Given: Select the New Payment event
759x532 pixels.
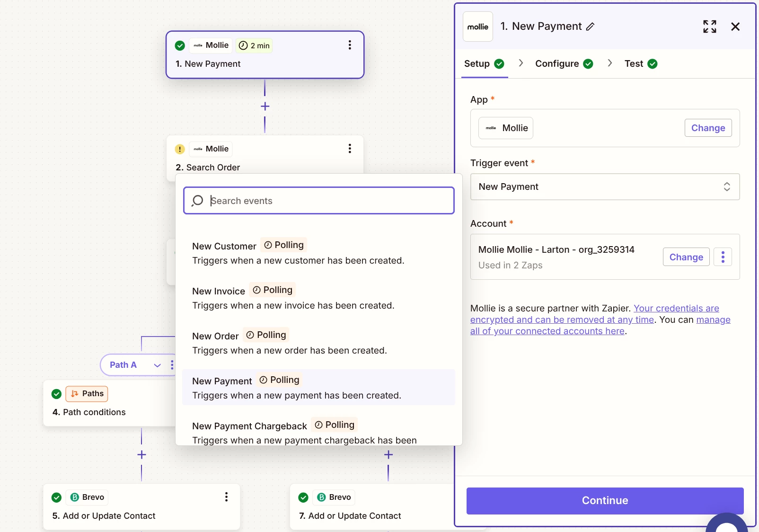Looking at the screenshot, I should [x=318, y=387].
